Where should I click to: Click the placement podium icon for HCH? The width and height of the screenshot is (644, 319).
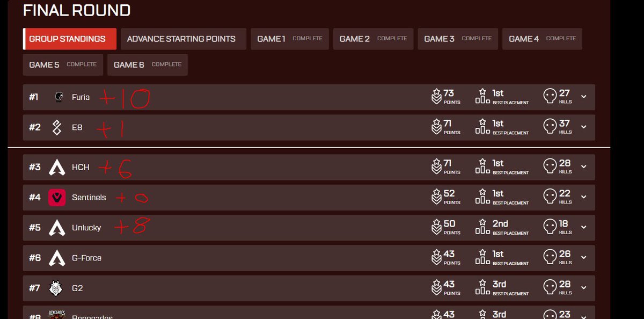482,166
